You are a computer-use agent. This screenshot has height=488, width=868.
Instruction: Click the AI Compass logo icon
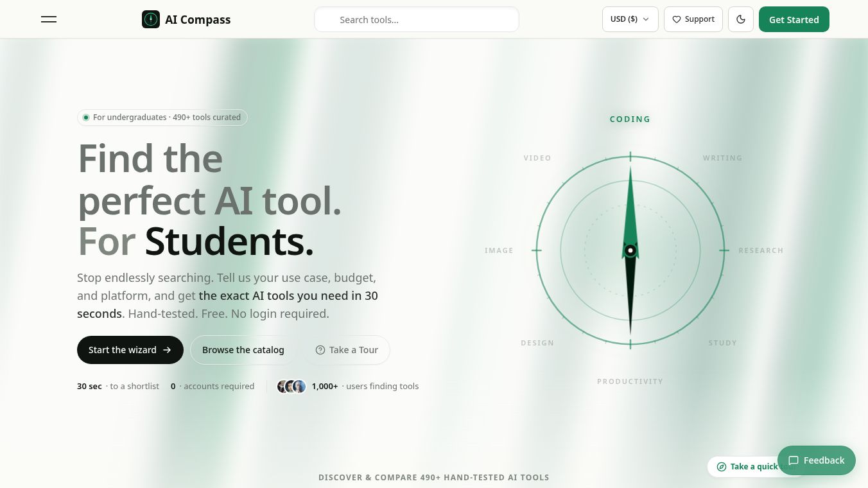pos(151,19)
